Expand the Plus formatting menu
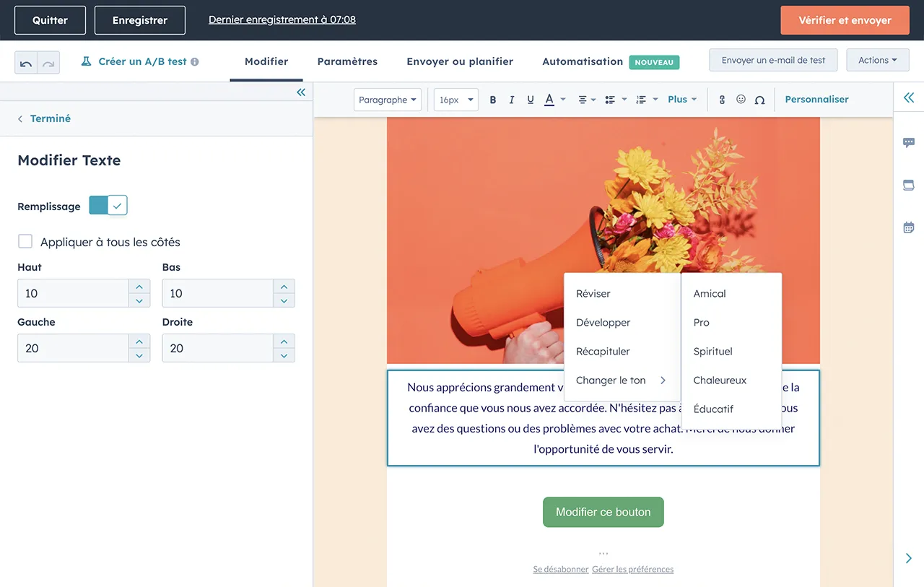 click(x=681, y=99)
